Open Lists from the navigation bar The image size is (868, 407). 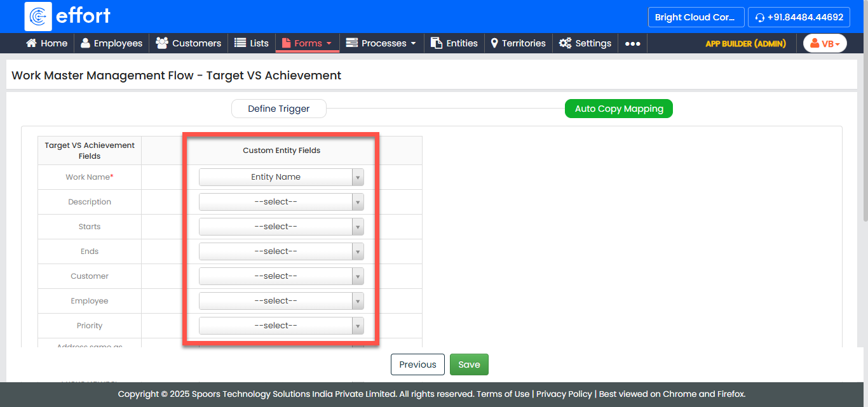252,43
